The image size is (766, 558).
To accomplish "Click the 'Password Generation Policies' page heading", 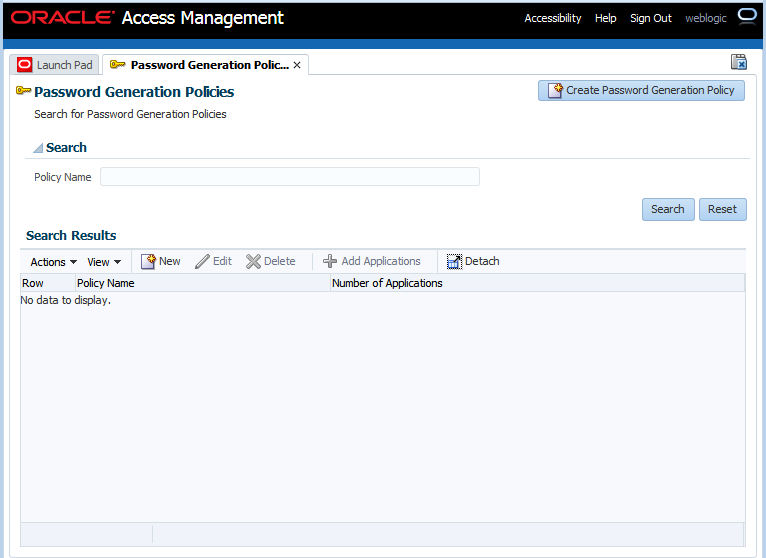I will (134, 92).
